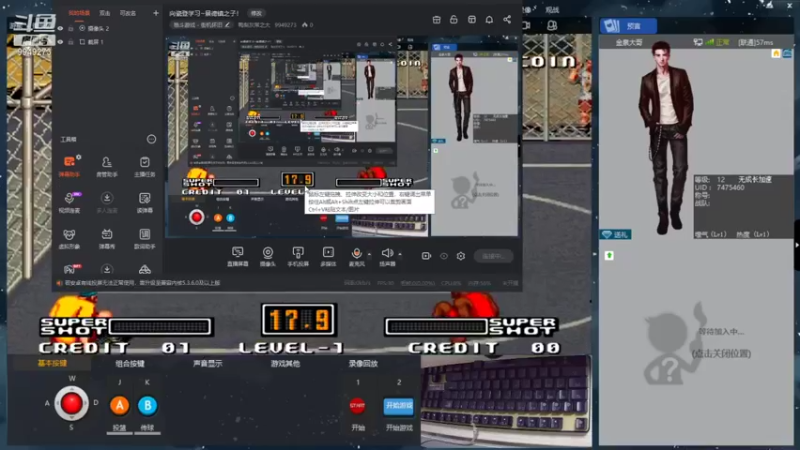Image resolution: width=800 pixels, height=450 pixels.
Task: Click the blue 开始游戏 button
Action: (x=398, y=406)
